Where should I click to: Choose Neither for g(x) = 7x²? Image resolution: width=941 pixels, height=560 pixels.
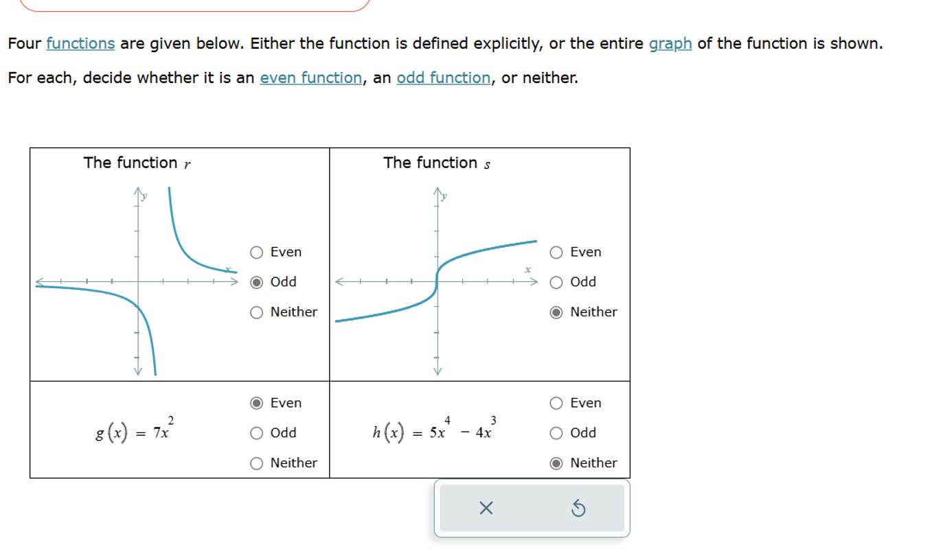pos(256,463)
